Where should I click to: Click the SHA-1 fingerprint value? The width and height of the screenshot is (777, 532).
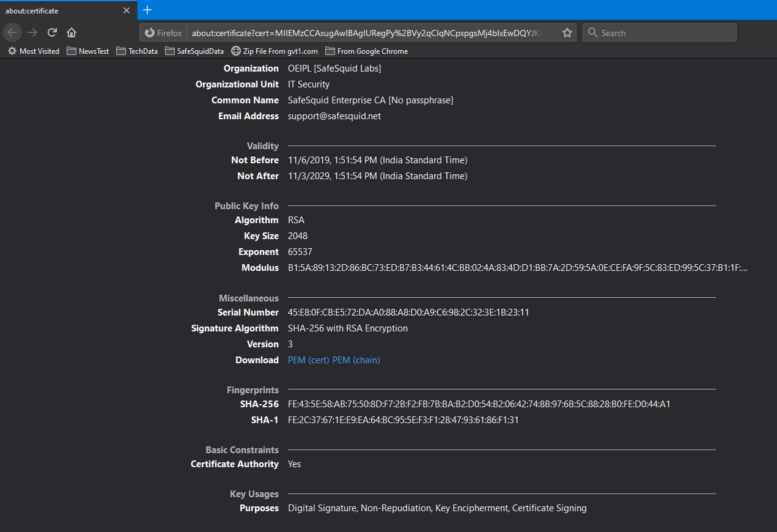tap(403, 420)
